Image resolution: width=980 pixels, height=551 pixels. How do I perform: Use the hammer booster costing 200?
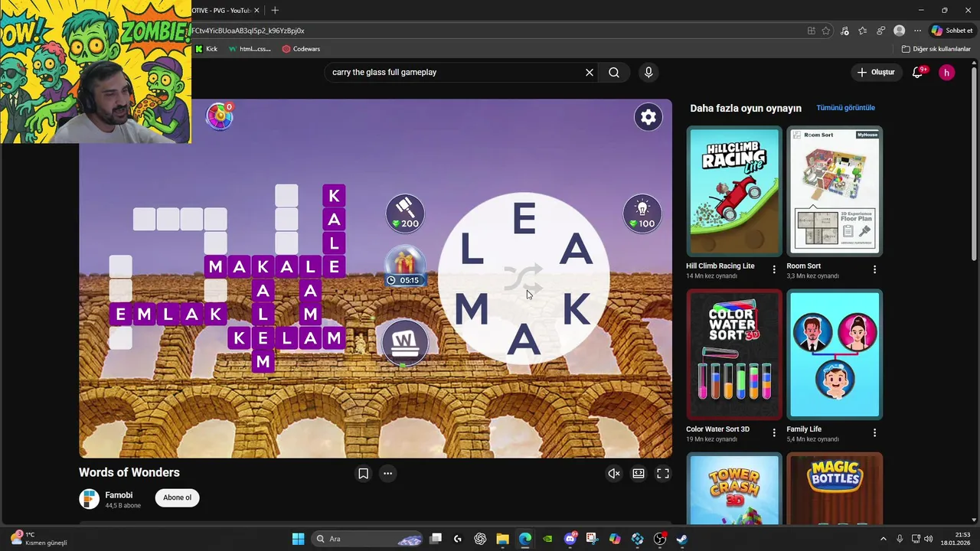coord(405,213)
